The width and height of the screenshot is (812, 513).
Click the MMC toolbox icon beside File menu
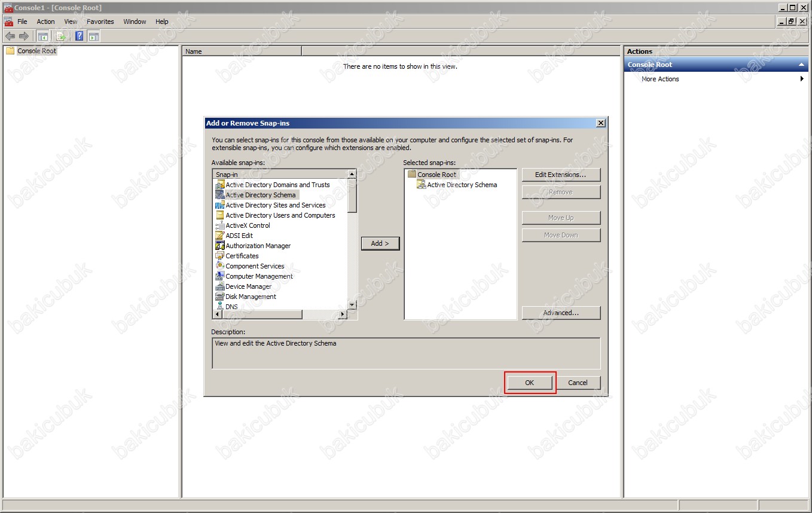point(8,22)
